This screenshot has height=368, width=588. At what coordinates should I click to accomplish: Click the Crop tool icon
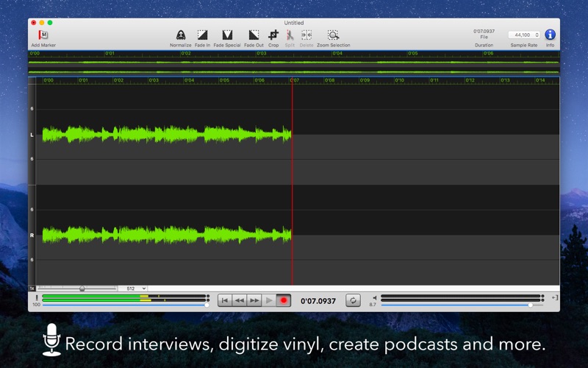click(273, 35)
